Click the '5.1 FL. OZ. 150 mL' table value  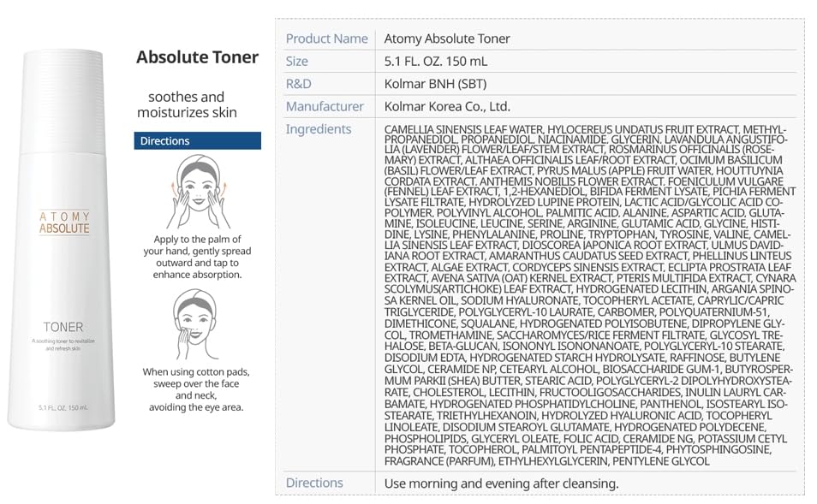tap(436, 62)
